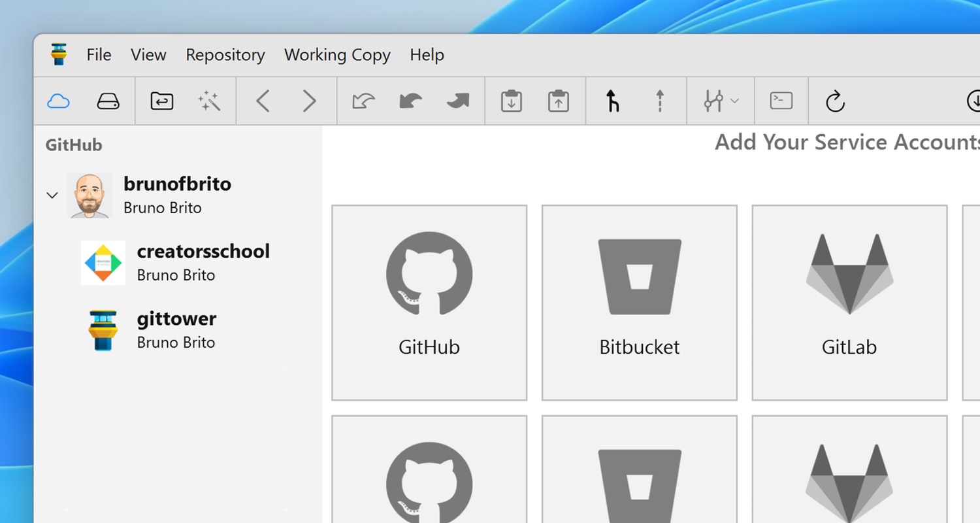The height and width of the screenshot is (523, 980).
Task: Select the gittower organization entry
Action: coord(176,329)
